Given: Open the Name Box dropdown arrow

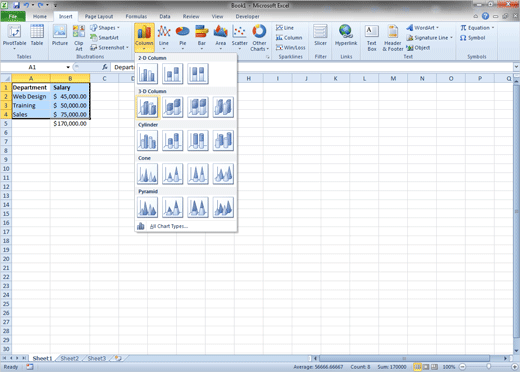Looking at the screenshot, I should [68, 67].
